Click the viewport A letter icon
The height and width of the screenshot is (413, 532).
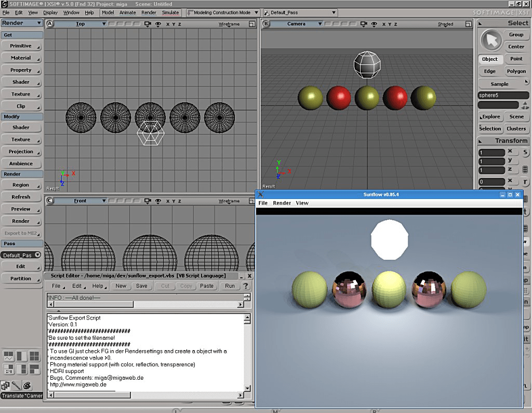50,24
